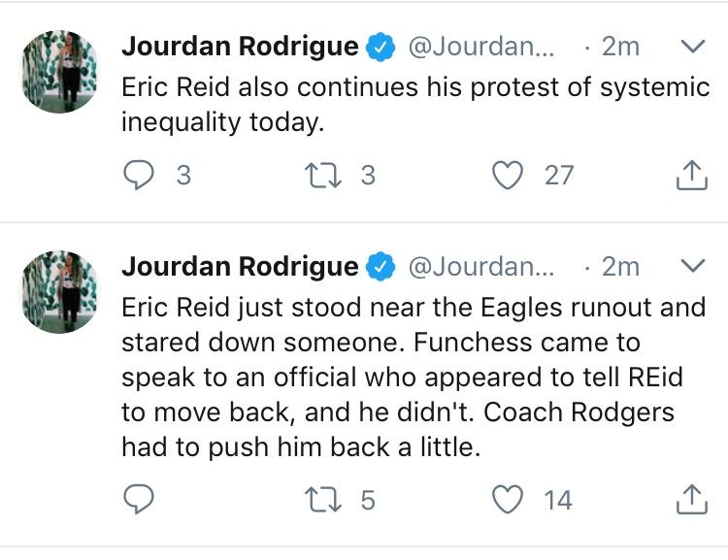
Task: Open the tweet about protest of systemic inequality
Action: pyautogui.click(x=414, y=105)
